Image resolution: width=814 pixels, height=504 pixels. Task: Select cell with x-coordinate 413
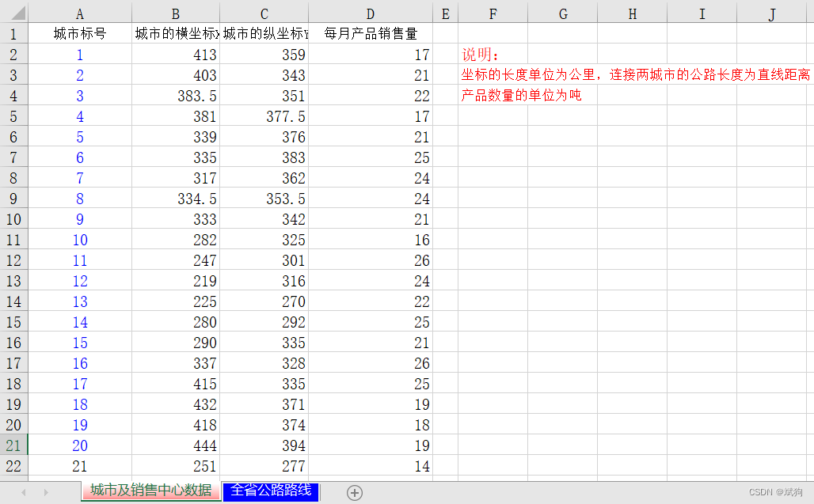click(x=176, y=55)
